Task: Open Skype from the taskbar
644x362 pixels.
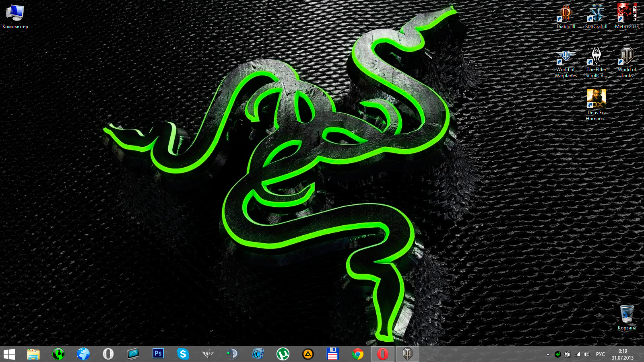Action: [x=183, y=354]
